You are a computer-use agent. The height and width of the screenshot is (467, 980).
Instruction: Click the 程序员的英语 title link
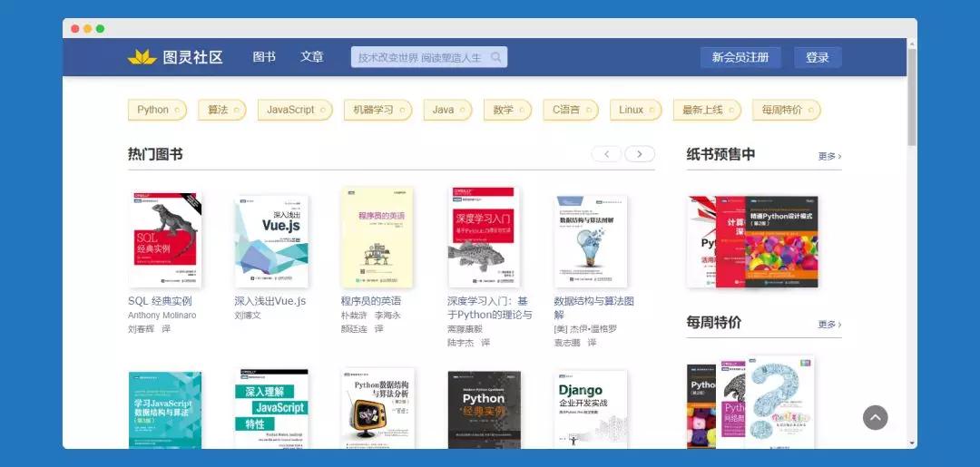(371, 301)
